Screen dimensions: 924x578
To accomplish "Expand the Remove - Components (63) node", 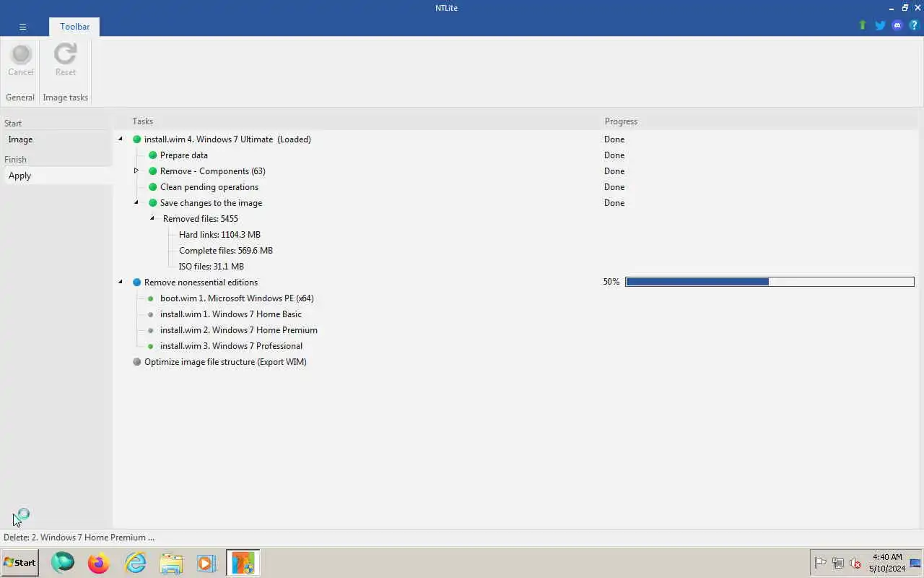I will coord(136,171).
